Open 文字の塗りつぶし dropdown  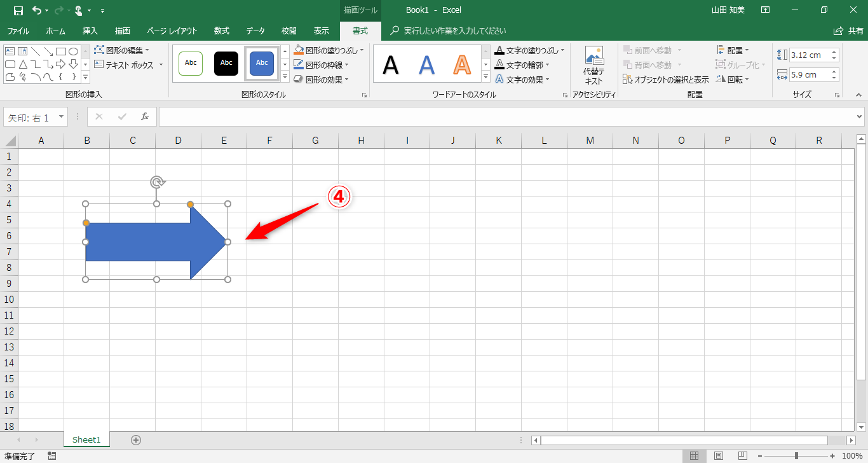[x=530, y=50]
